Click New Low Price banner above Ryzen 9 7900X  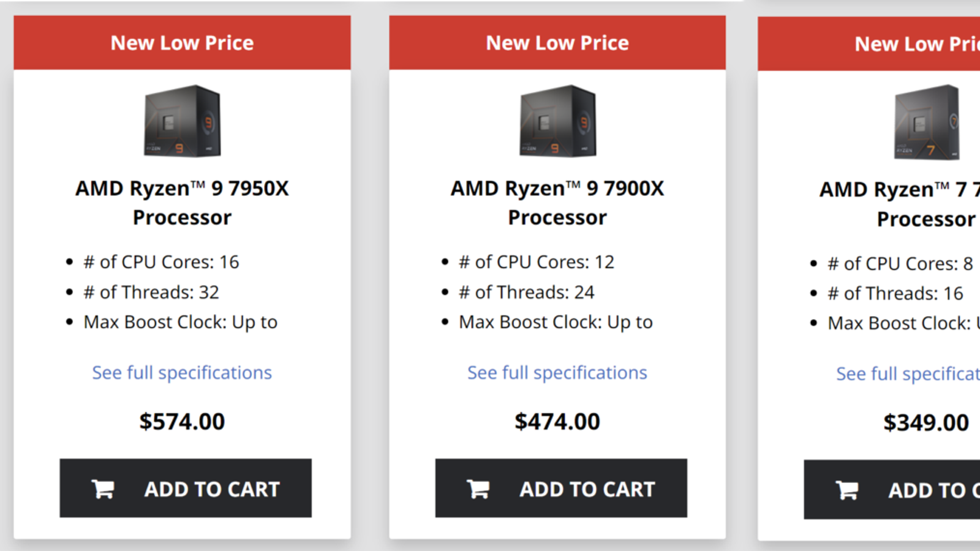(557, 43)
